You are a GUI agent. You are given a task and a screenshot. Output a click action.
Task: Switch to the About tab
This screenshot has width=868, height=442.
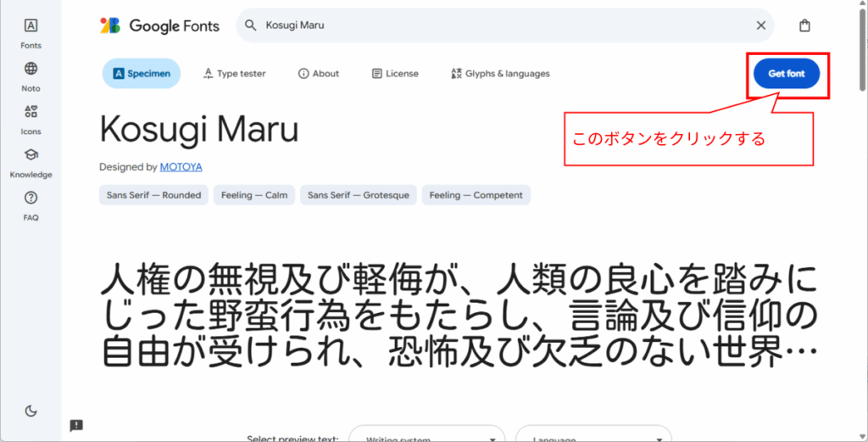319,74
